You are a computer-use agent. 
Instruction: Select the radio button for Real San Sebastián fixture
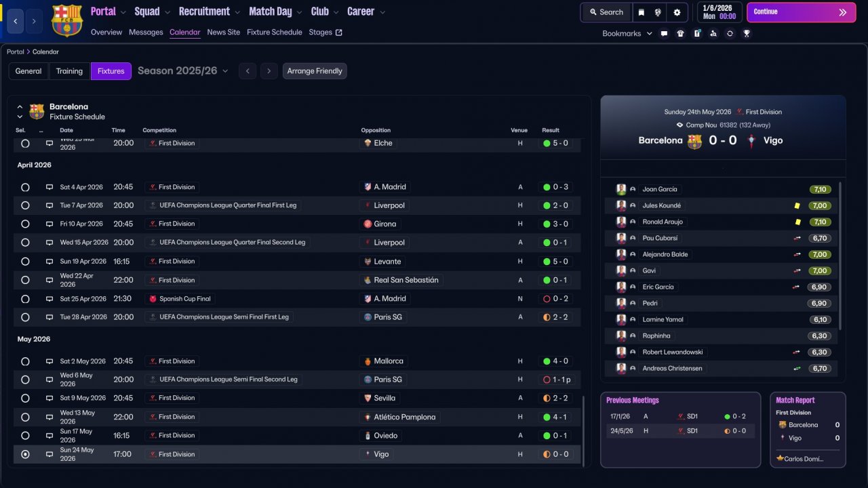tap(25, 280)
